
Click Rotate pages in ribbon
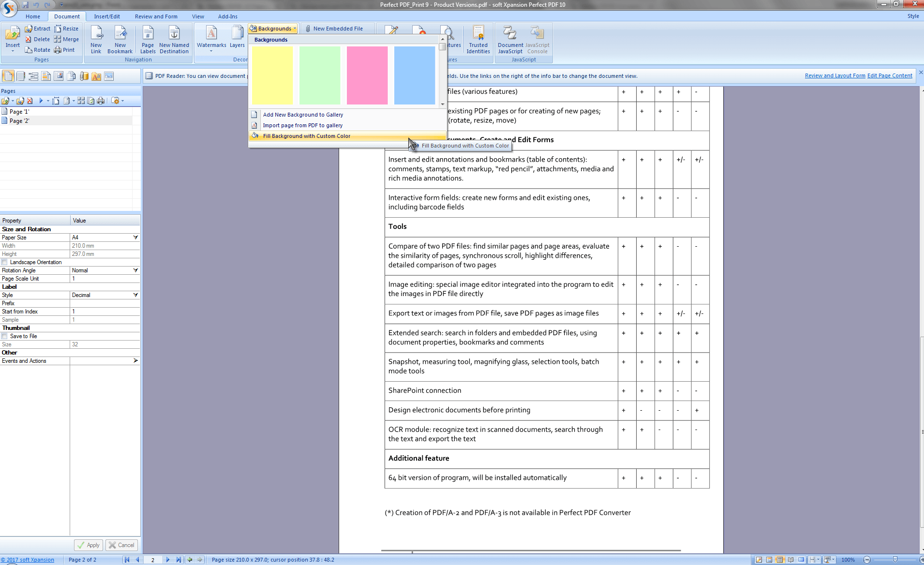click(38, 50)
